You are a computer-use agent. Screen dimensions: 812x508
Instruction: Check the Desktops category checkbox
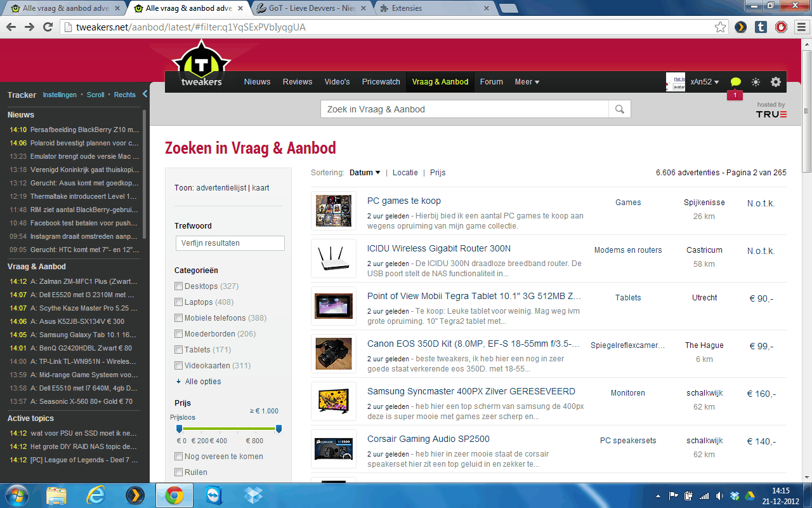point(178,286)
